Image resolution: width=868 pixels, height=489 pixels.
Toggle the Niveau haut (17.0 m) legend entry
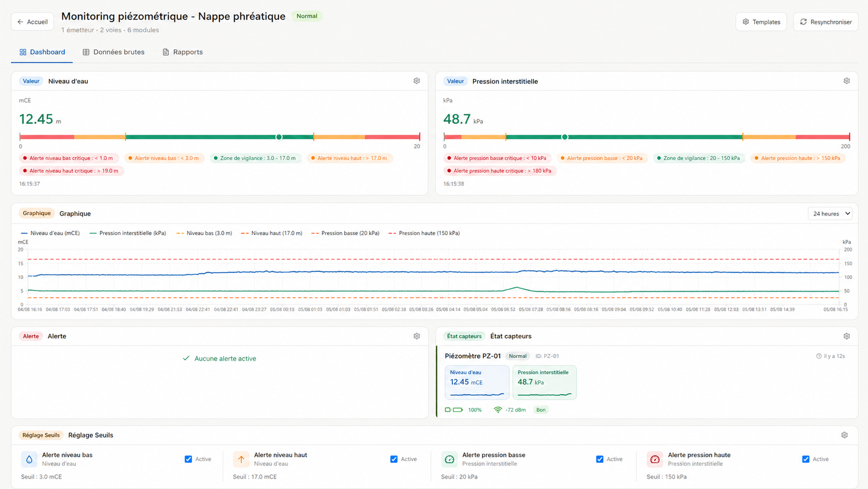coord(272,233)
